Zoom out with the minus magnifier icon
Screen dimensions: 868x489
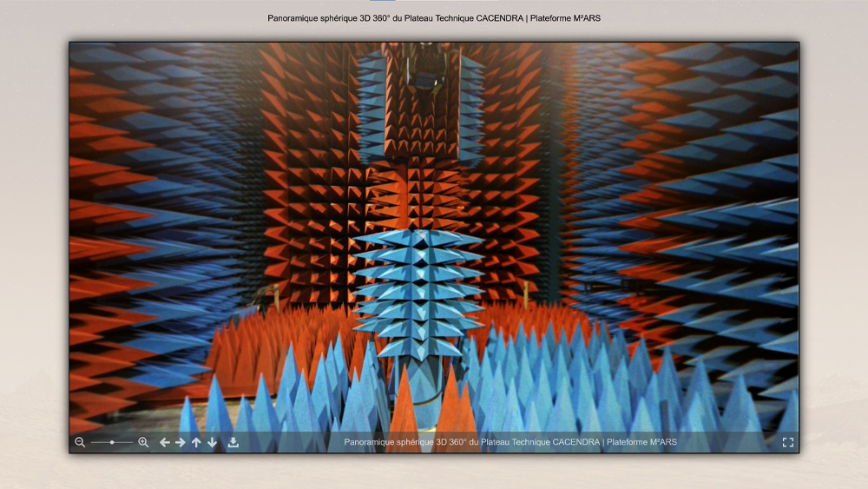pos(80,442)
